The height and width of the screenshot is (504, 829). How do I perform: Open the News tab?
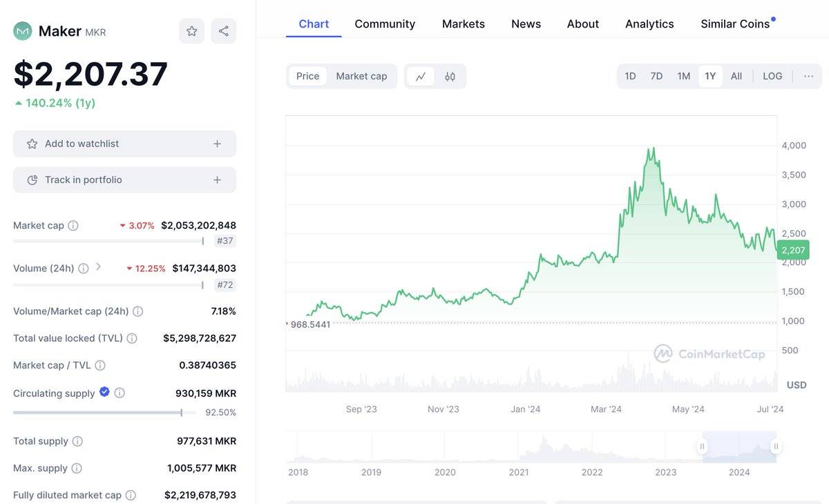(x=526, y=23)
